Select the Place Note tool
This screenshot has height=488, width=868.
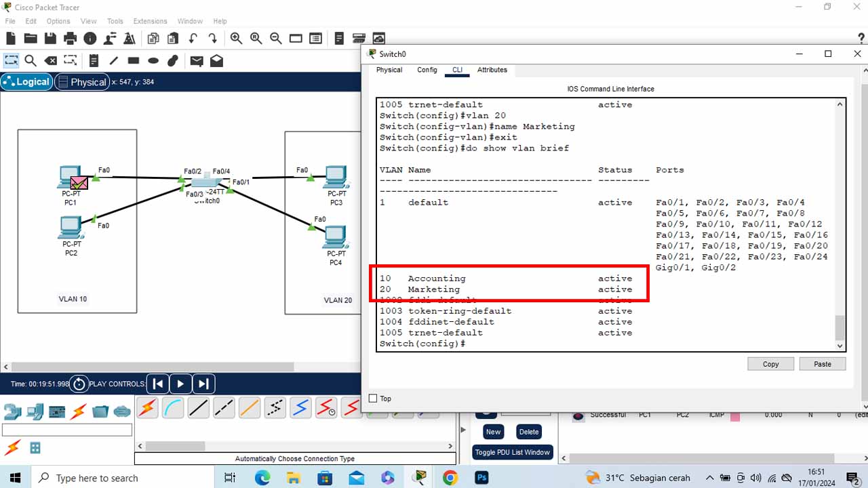(94, 60)
